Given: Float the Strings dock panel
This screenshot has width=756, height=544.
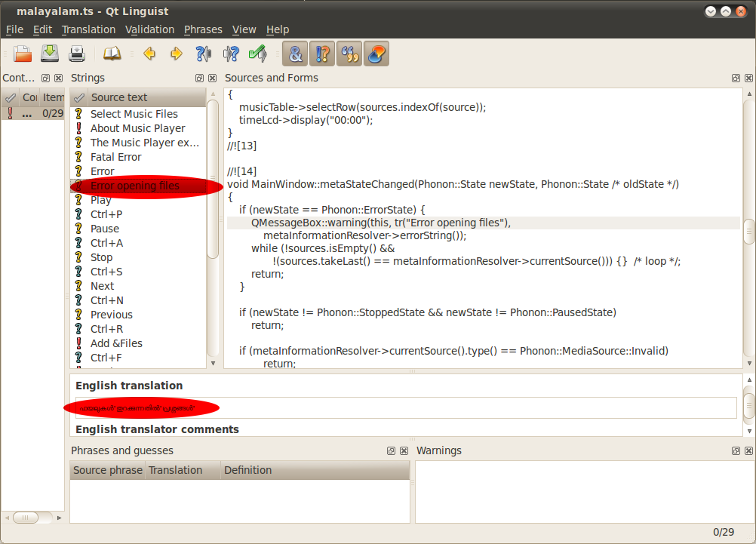Looking at the screenshot, I should [200, 78].
